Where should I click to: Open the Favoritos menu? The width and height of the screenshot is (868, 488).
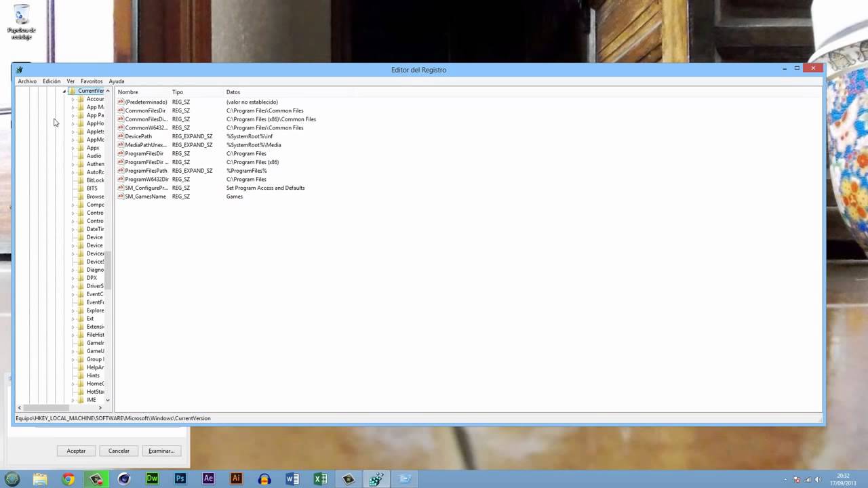(x=92, y=81)
